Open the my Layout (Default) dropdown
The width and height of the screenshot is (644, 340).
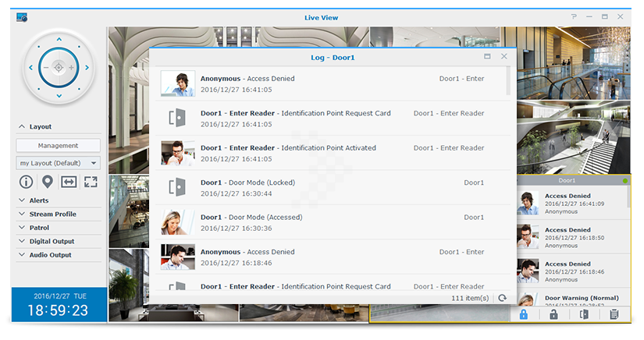click(59, 163)
